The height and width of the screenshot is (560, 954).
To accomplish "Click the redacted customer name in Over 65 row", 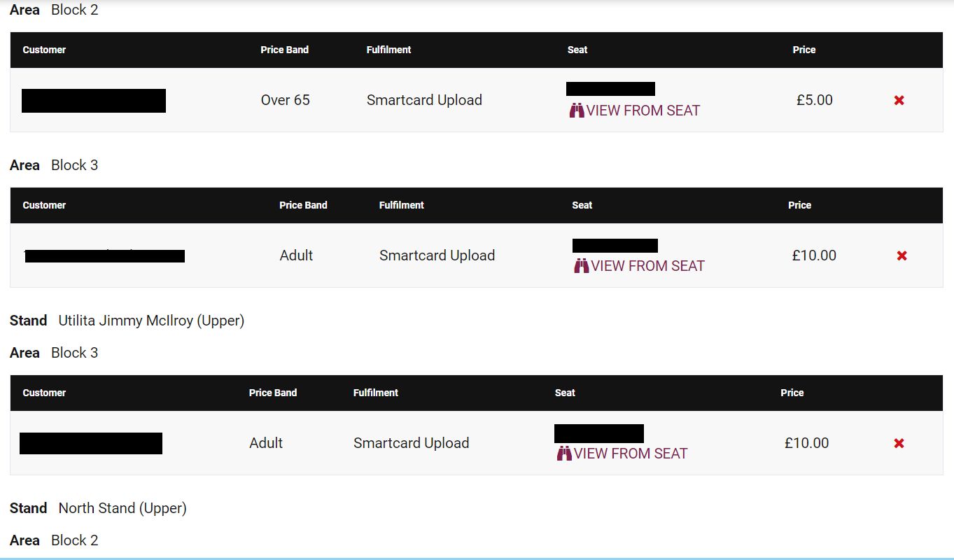I will coord(94,101).
